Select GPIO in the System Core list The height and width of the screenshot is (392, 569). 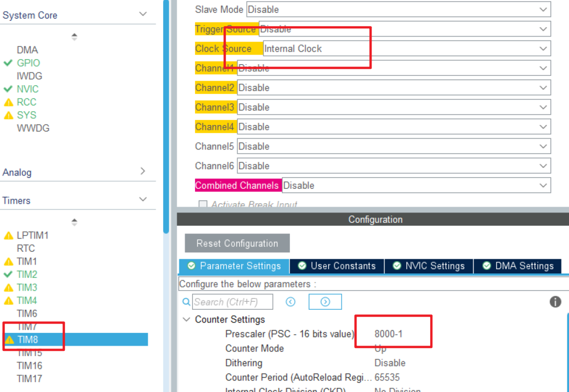click(x=28, y=63)
